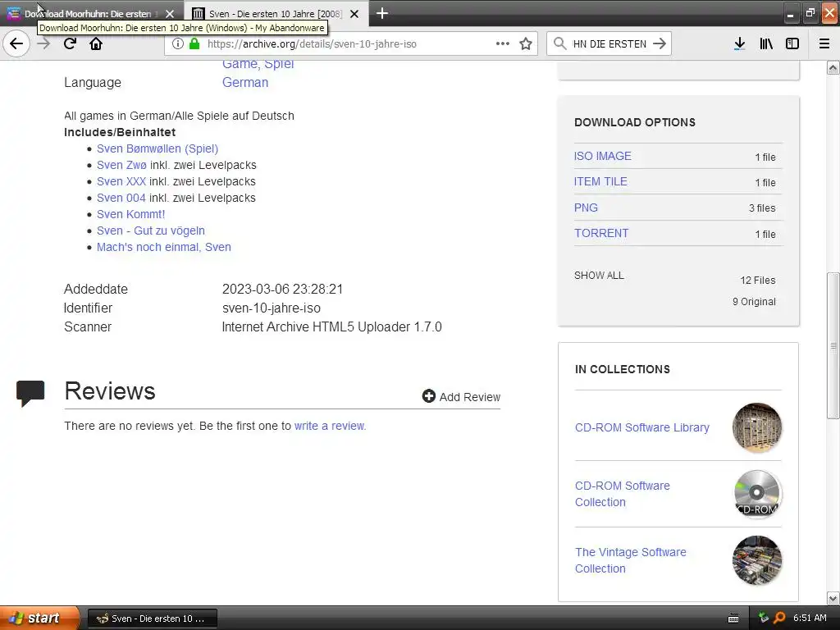This screenshot has height=630, width=840.
Task: Open The Vintage Software Collection link
Action: click(x=631, y=560)
